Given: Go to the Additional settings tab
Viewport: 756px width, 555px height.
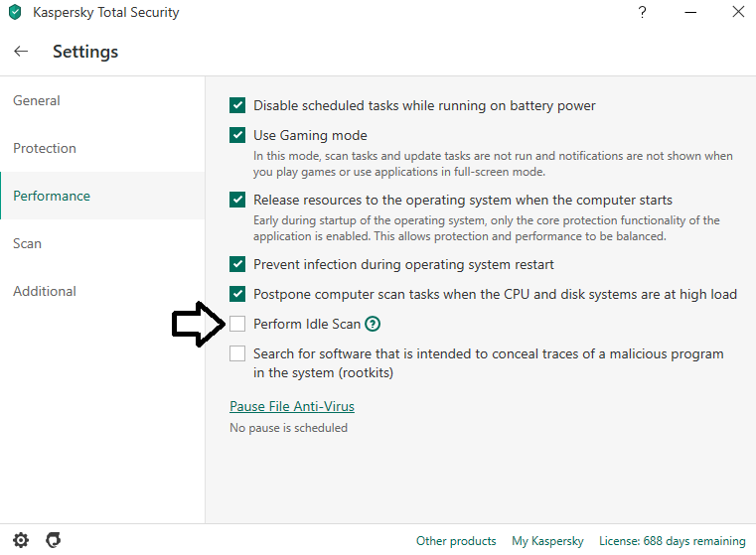Looking at the screenshot, I should pos(45,291).
